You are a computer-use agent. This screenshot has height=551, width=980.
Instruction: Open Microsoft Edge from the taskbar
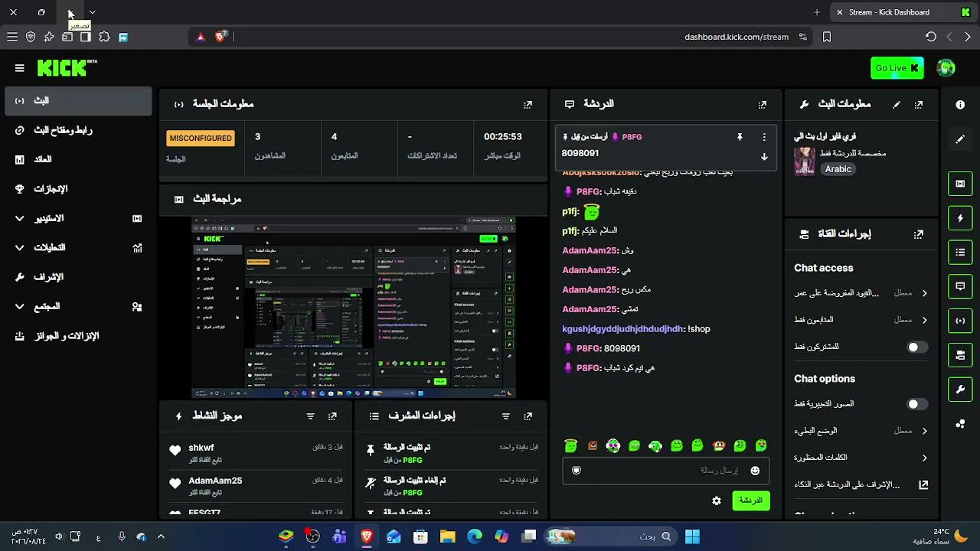tap(475, 536)
